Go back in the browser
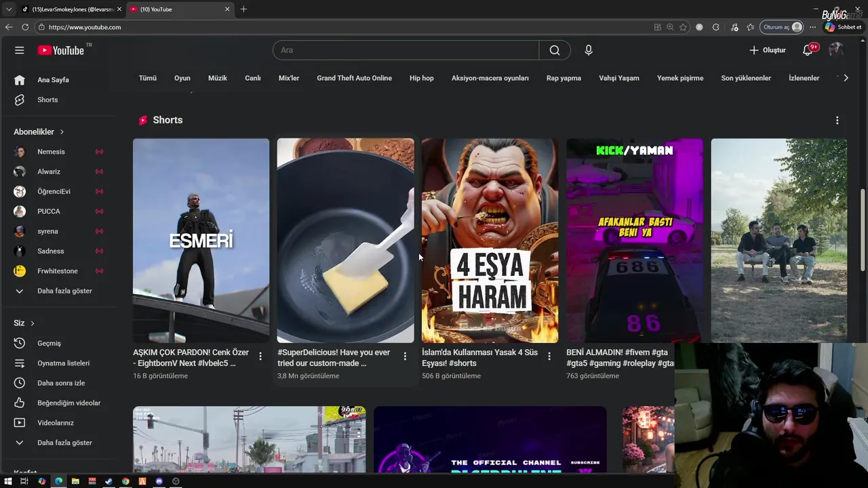This screenshot has height=488, width=868. tap(9, 27)
